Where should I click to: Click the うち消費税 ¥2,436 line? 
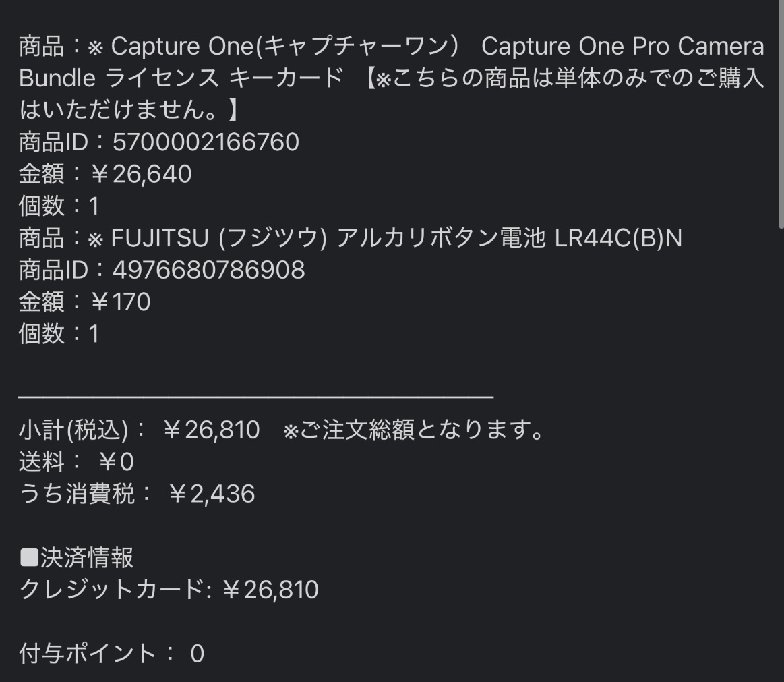138,494
